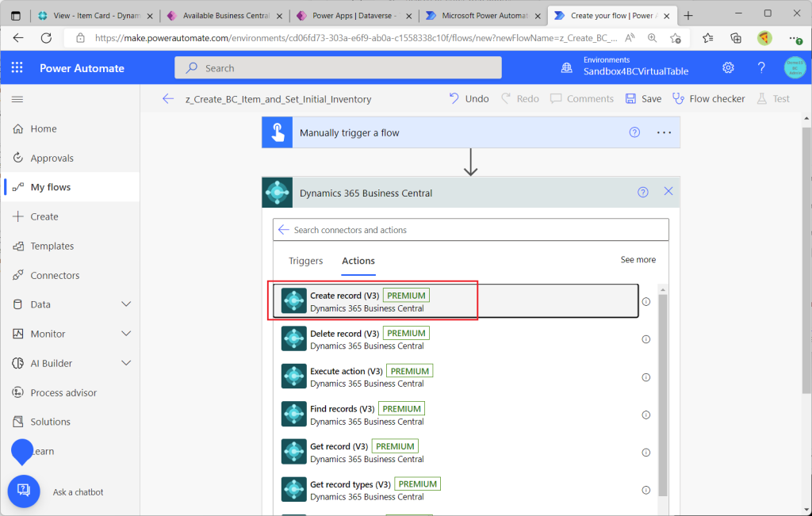Click the Power Automate top Search box
Image resolution: width=812 pixels, height=516 pixels.
tap(338, 68)
